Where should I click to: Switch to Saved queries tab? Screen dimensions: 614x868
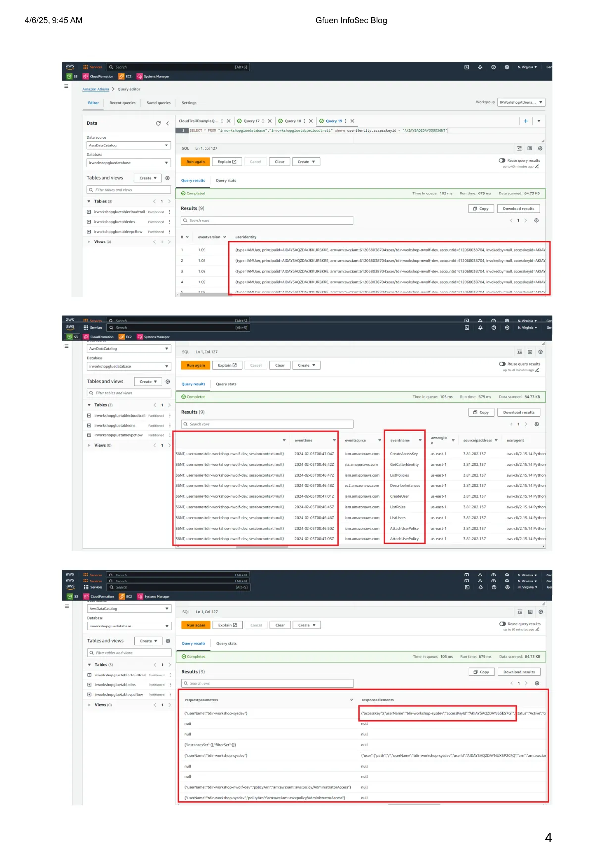158,103
